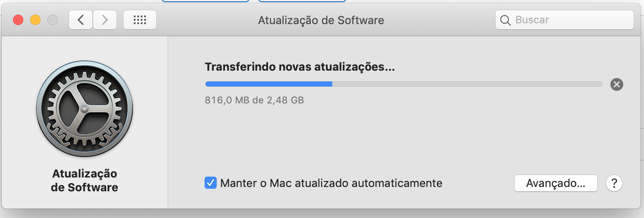The height and width of the screenshot is (218, 644).
Task: Click the disabled gray zoom window button
Action: [52, 20]
